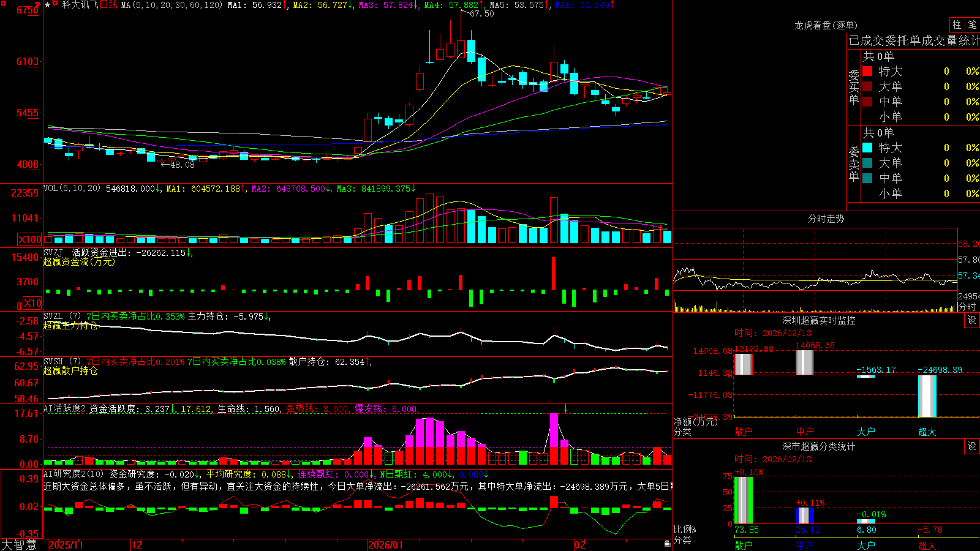Click the 爆发线: 6.000 label
This screenshot has width=980, height=551.
(386, 409)
